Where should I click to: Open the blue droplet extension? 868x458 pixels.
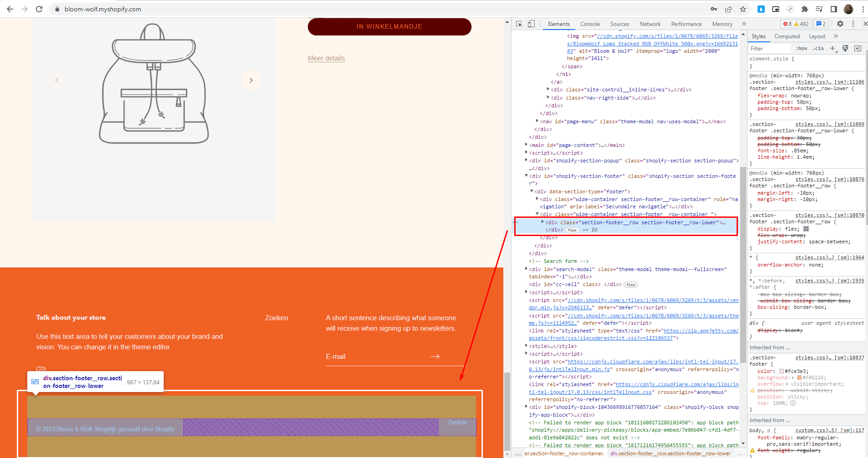pos(761,9)
